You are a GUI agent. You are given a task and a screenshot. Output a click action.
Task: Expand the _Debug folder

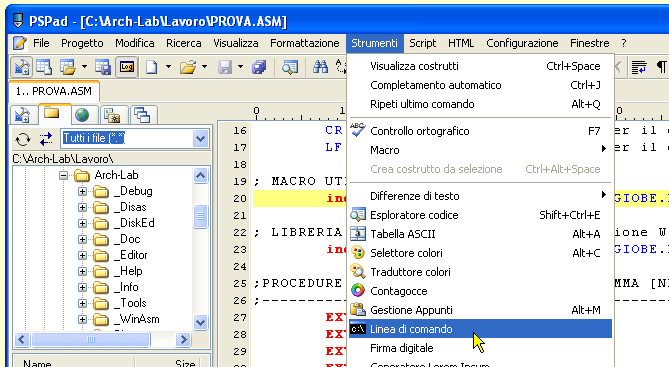(82, 191)
